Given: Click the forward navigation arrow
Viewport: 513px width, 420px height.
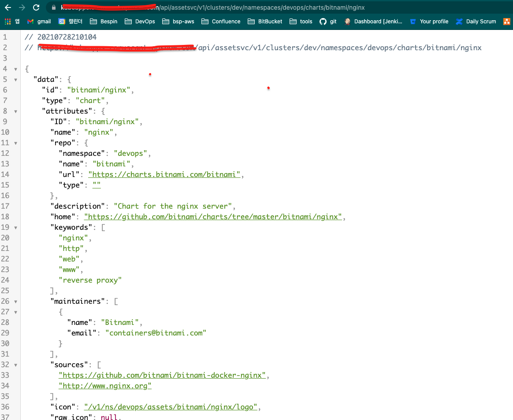Looking at the screenshot, I should point(23,7).
